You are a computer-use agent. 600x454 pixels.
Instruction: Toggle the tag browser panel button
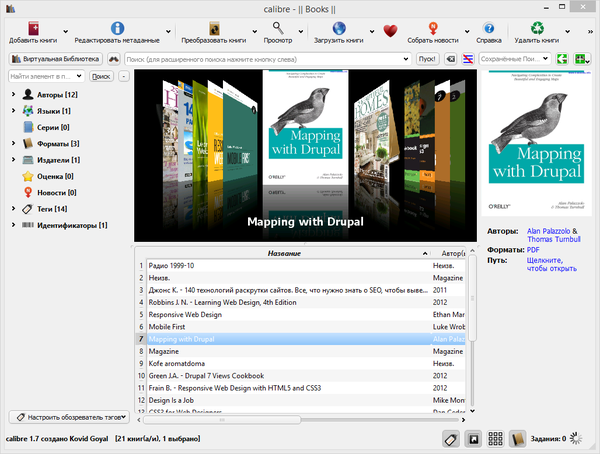(449, 438)
